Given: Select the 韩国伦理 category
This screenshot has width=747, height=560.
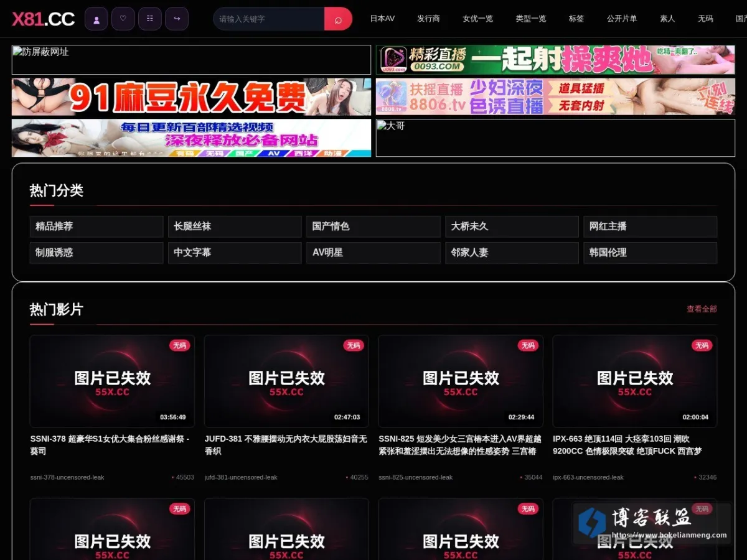Looking at the screenshot, I should click(650, 253).
